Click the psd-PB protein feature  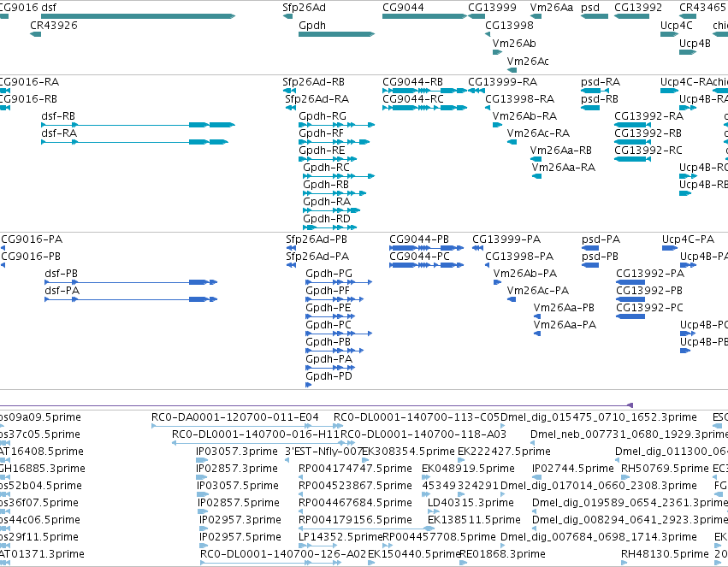tap(590, 265)
